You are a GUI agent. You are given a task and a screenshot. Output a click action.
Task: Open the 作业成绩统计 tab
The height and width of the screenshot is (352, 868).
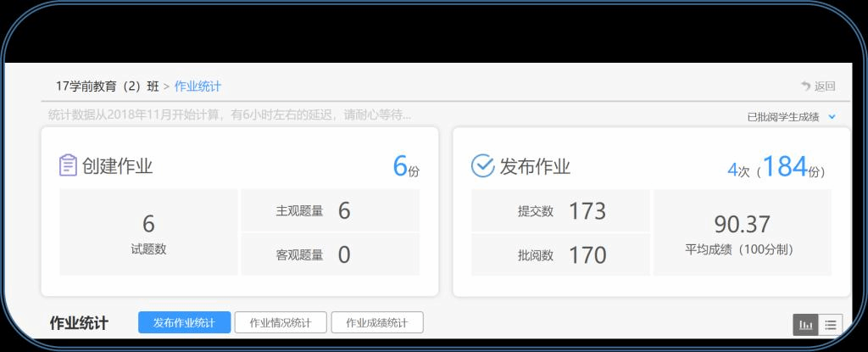click(x=376, y=323)
